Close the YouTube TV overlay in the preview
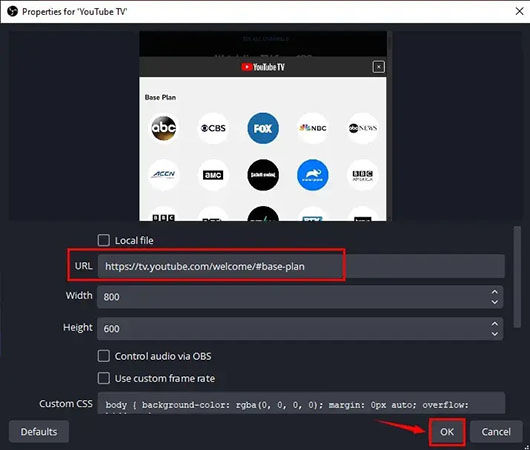530x450 pixels. click(379, 67)
